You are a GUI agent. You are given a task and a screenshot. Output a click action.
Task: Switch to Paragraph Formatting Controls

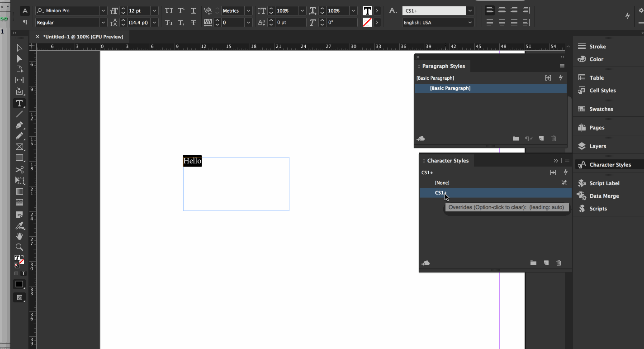coord(25,22)
